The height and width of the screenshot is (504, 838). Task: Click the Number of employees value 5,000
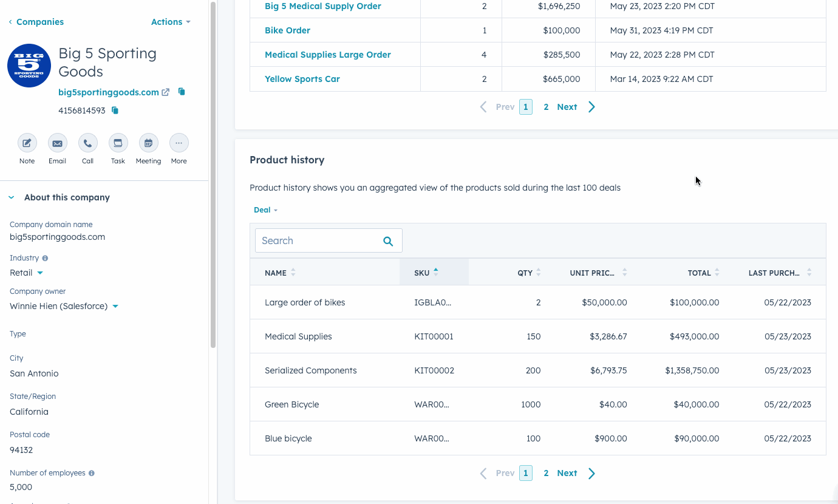click(21, 487)
